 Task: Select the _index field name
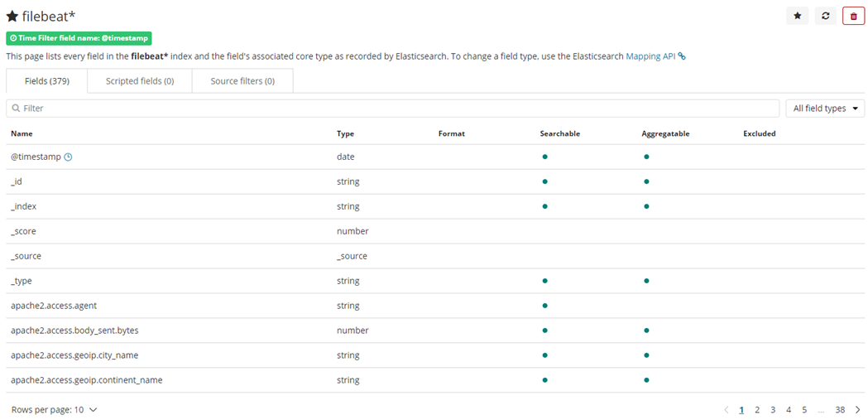click(24, 206)
